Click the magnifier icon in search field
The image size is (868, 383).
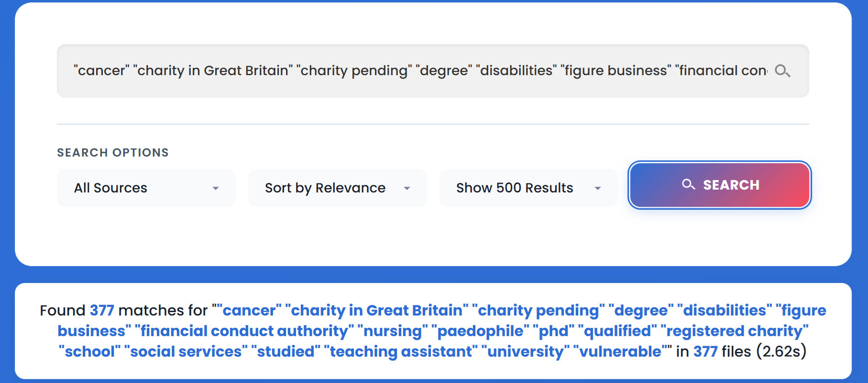click(782, 71)
